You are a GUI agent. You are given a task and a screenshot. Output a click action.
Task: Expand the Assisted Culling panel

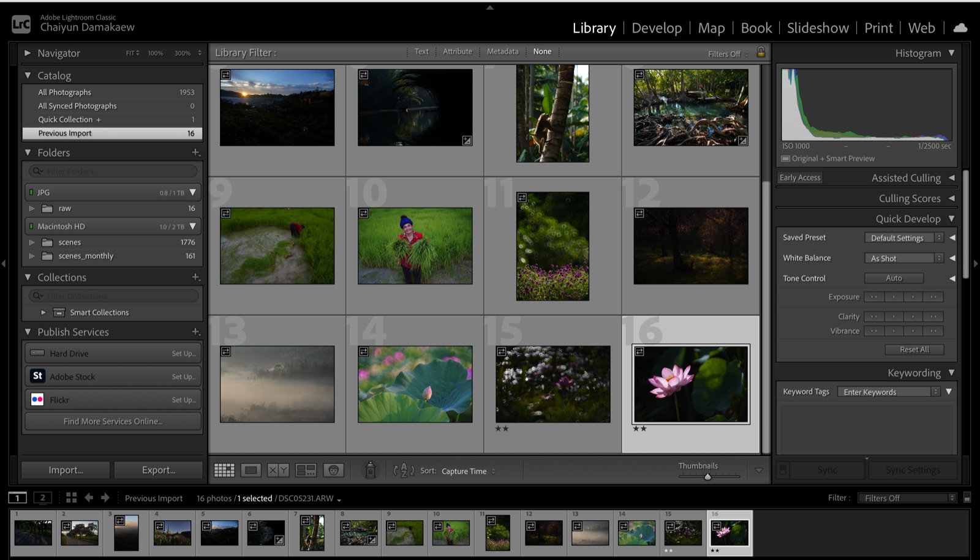[951, 178]
